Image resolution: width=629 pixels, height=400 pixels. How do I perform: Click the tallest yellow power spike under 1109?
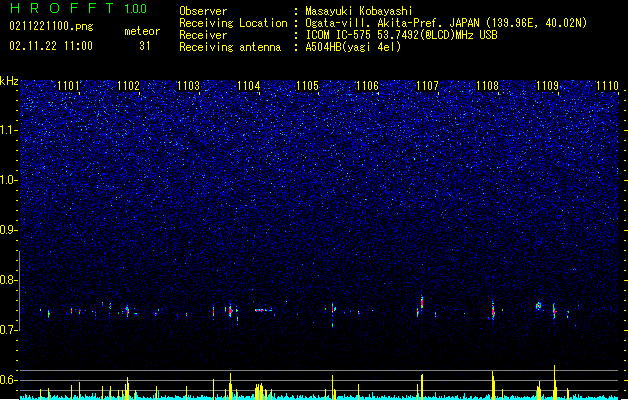554,382
